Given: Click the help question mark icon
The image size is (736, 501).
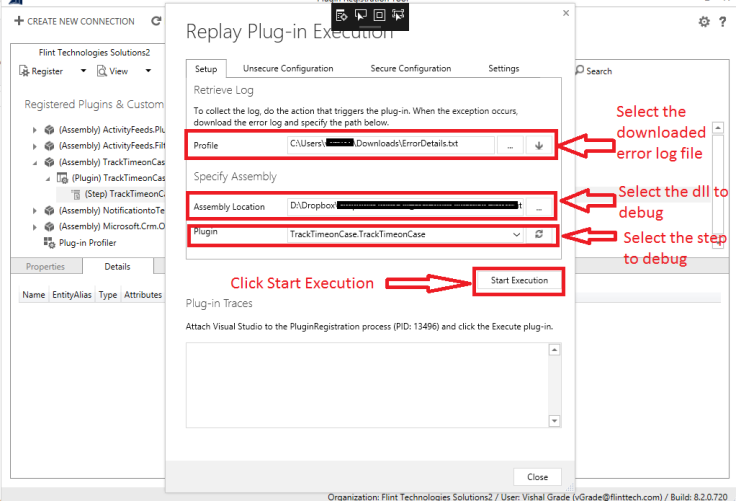Looking at the screenshot, I should tap(723, 22).
